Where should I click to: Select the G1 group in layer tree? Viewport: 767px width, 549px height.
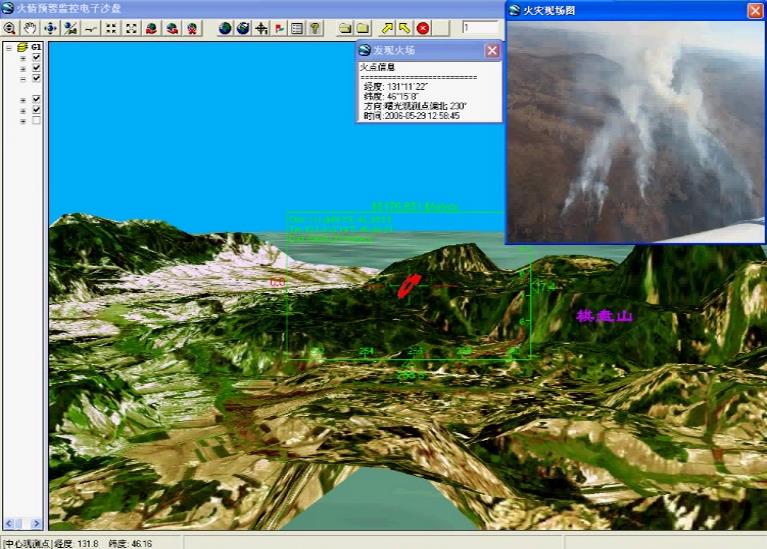point(35,47)
